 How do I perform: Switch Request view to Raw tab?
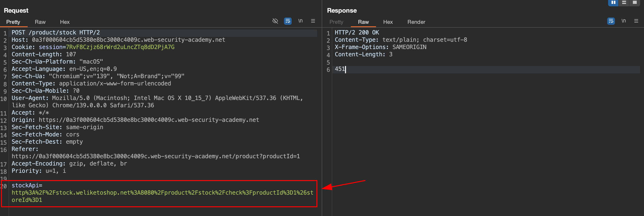click(x=40, y=22)
